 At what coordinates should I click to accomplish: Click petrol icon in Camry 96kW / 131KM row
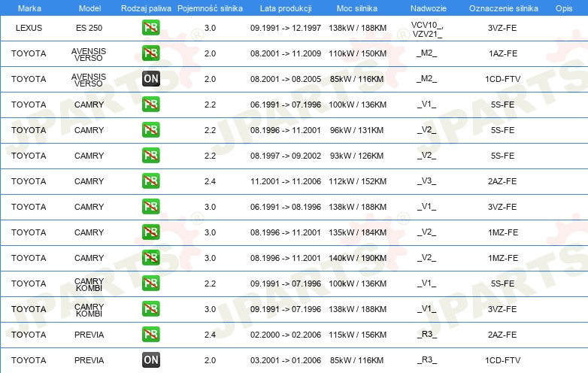tap(150, 129)
